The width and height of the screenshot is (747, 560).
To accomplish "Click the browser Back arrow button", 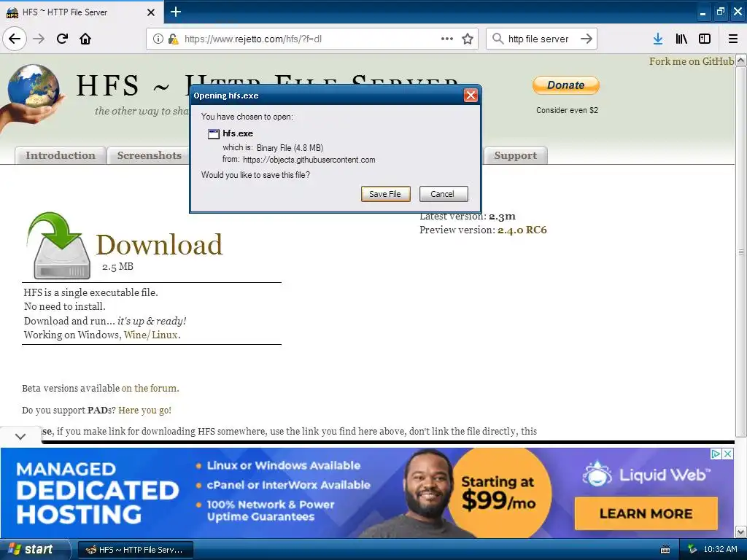I will pyautogui.click(x=15, y=39).
